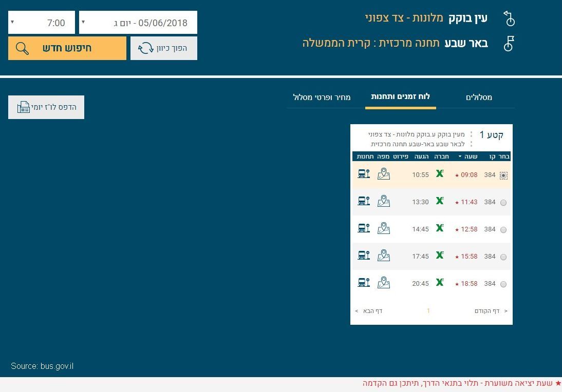Screen dimensions: 562x392
Task: Switch to the מחיר ופרטי מסלול tab
Action: (x=322, y=97)
